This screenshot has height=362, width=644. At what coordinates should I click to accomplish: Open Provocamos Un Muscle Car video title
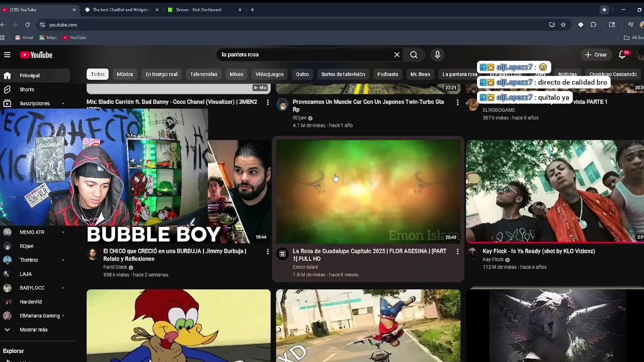pos(368,106)
